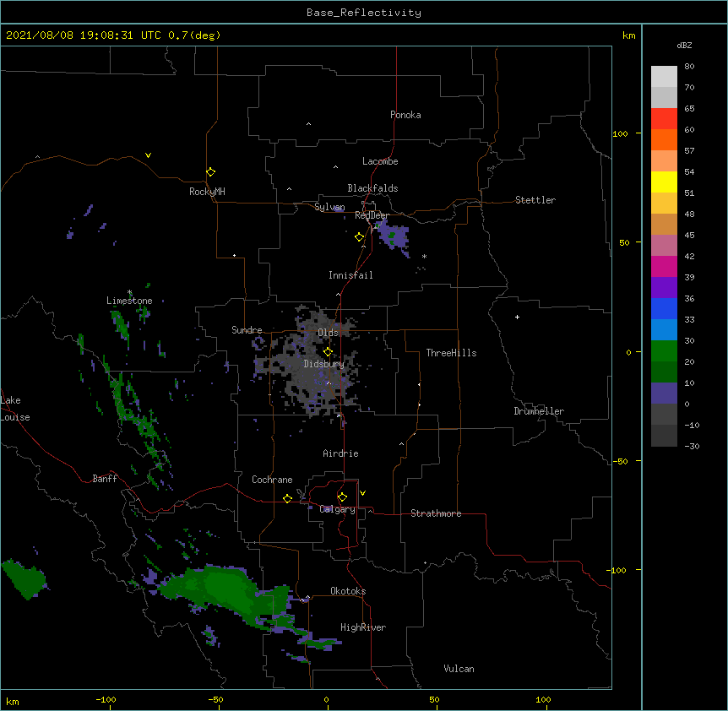728x711 pixels.
Task: Click the RedDeer city label
Action: click(x=372, y=215)
